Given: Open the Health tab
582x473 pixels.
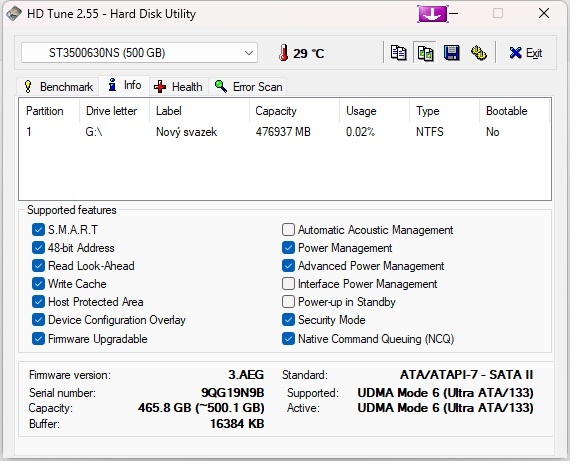Looking at the screenshot, I should pos(179,87).
